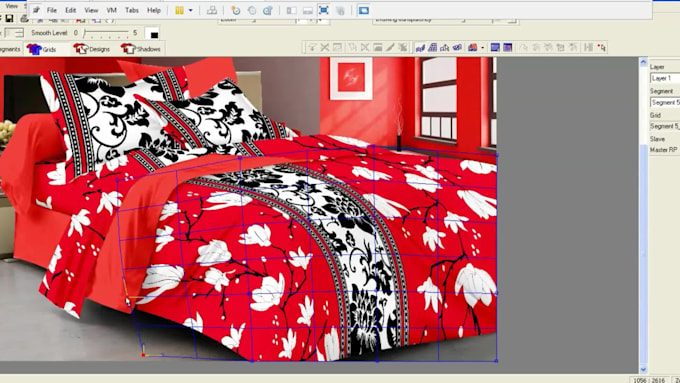The image size is (680, 383).
Task: Click the printer icon beside Save
Action: click(x=25, y=19)
